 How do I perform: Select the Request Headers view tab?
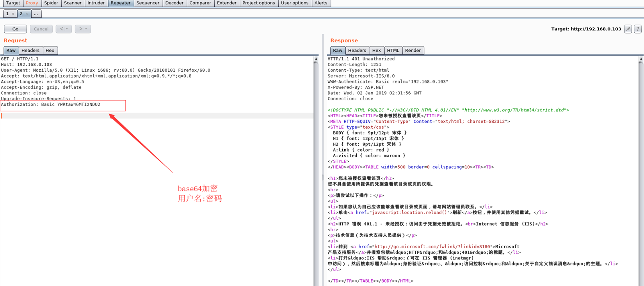pyautogui.click(x=30, y=50)
